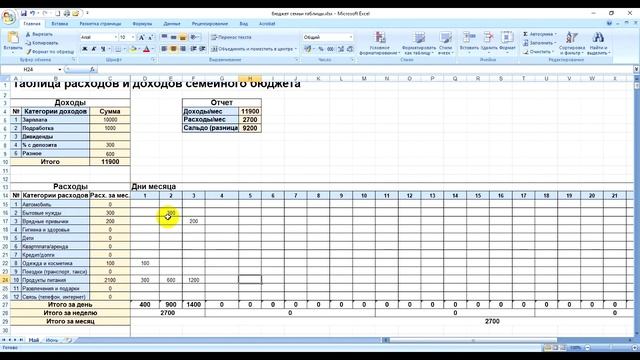Image resolution: width=640 pixels, height=360 pixels.
Task: Open Find and Select (Найти и выделить)
Action: 598,43
